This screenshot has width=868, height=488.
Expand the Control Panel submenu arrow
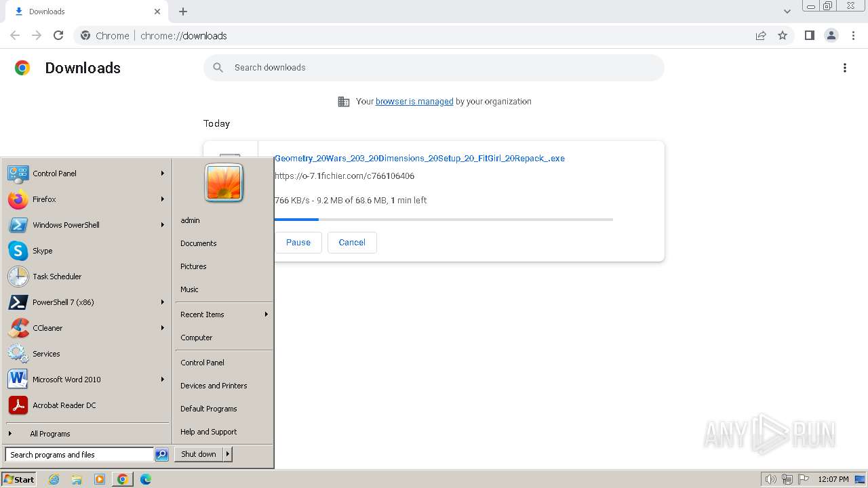(x=163, y=174)
